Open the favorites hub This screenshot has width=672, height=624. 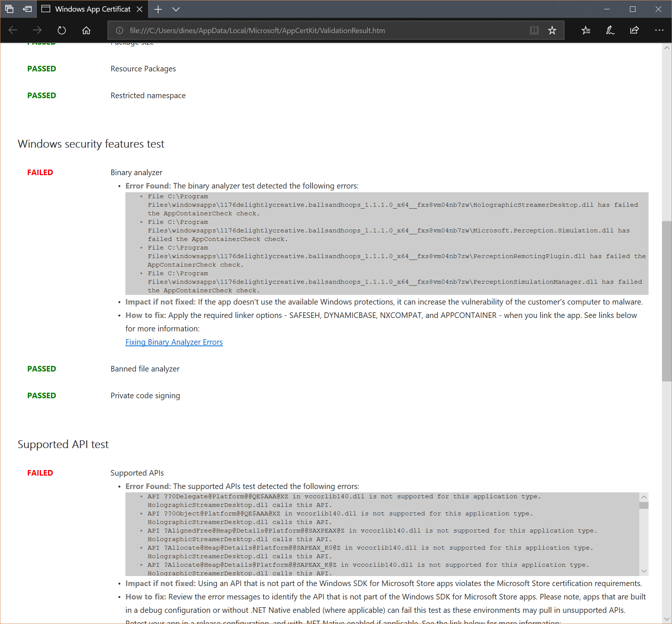point(586,30)
